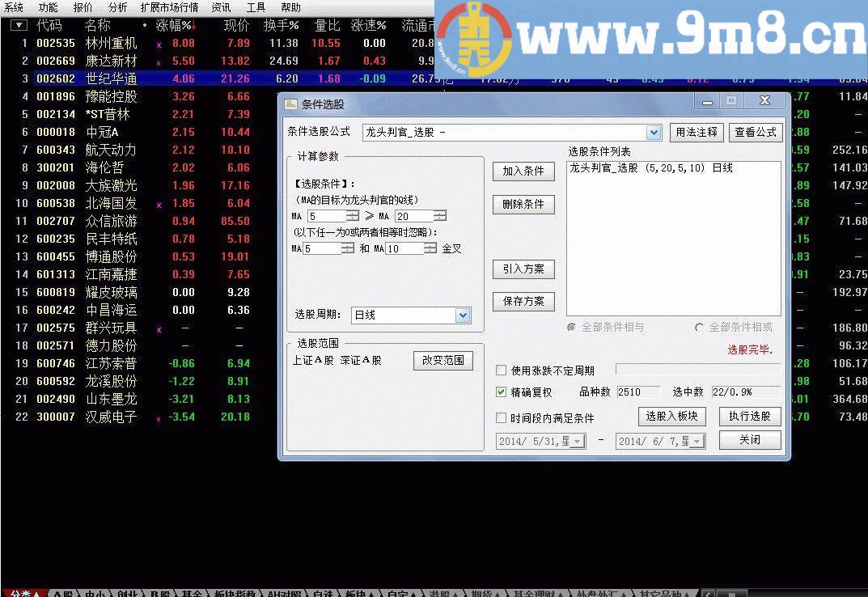868x597 pixels.
Task: Click the 品种数 2510 field
Action: pyautogui.click(x=637, y=392)
